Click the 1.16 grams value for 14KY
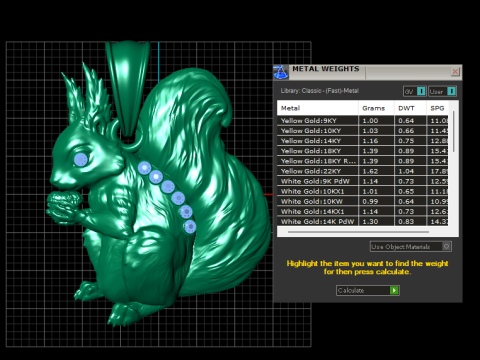Image resolution: width=480 pixels, height=360 pixels. [370, 141]
